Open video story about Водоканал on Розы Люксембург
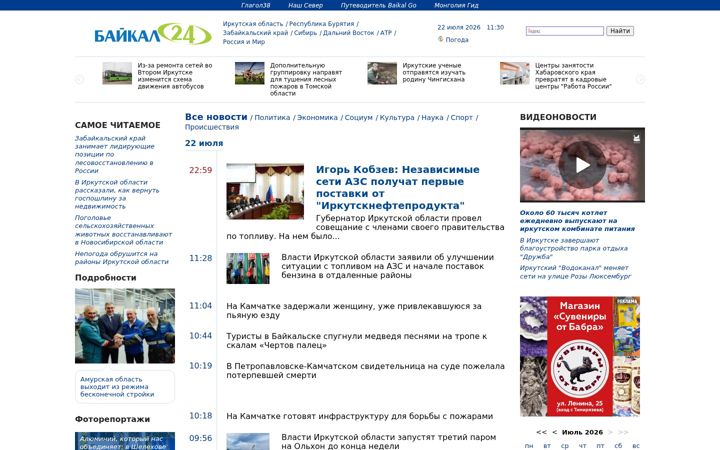The image size is (720, 450). [x=575, y=272]
